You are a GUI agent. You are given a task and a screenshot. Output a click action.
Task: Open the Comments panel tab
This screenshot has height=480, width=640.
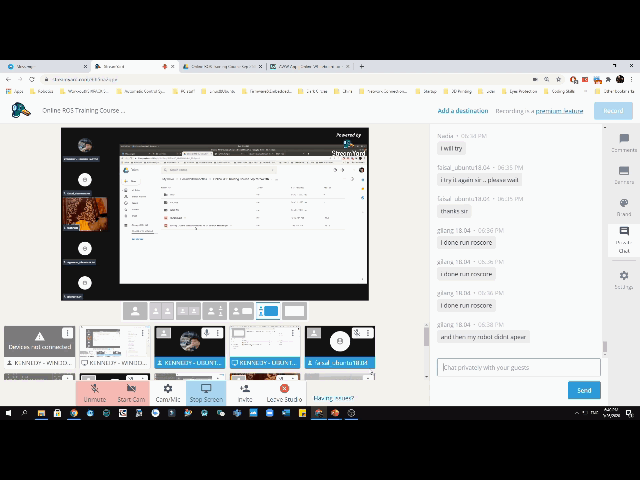coord(624,143)
